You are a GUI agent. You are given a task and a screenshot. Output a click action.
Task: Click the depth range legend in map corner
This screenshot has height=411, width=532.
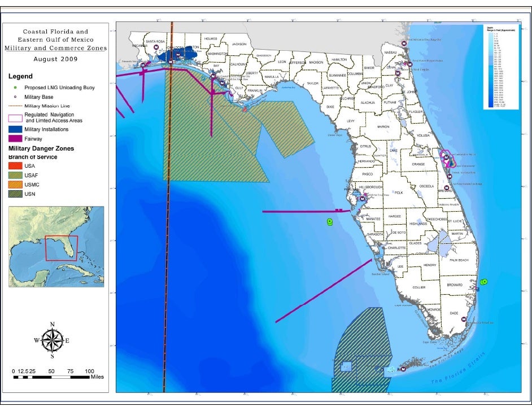501,67
